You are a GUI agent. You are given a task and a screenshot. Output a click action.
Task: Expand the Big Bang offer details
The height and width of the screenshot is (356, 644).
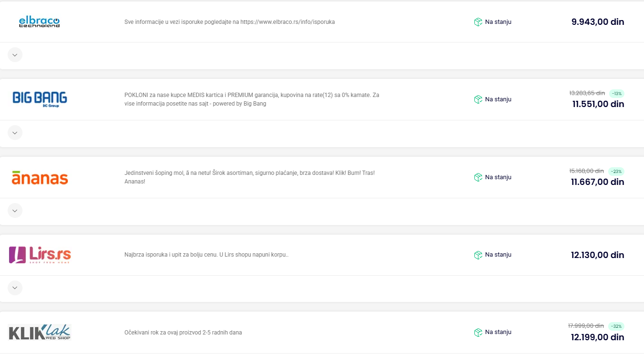15,133
